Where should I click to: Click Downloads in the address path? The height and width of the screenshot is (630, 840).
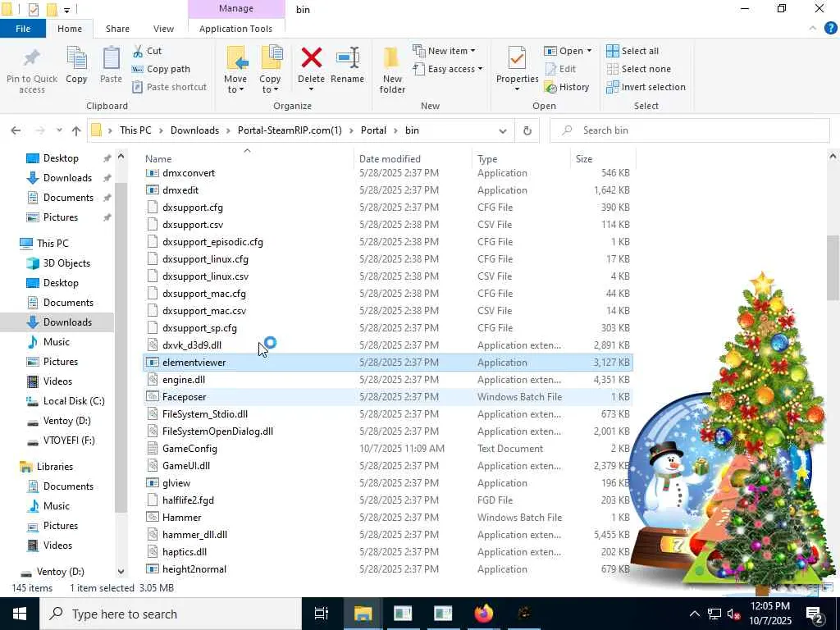click(x=194, y=130)
